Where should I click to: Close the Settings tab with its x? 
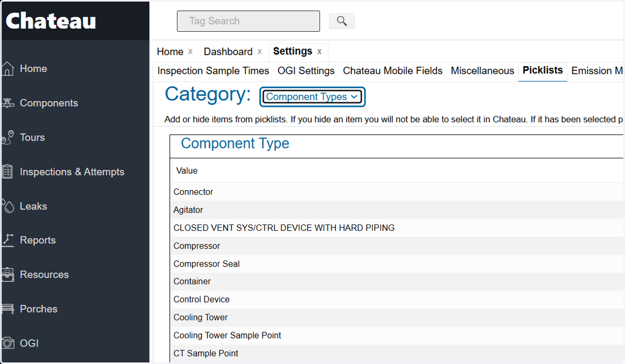pyautogui.click(x=319, y=52)
